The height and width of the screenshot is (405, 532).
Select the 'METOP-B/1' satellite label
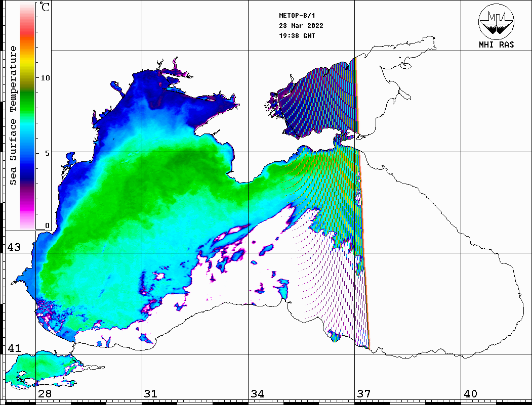(297, 16)
